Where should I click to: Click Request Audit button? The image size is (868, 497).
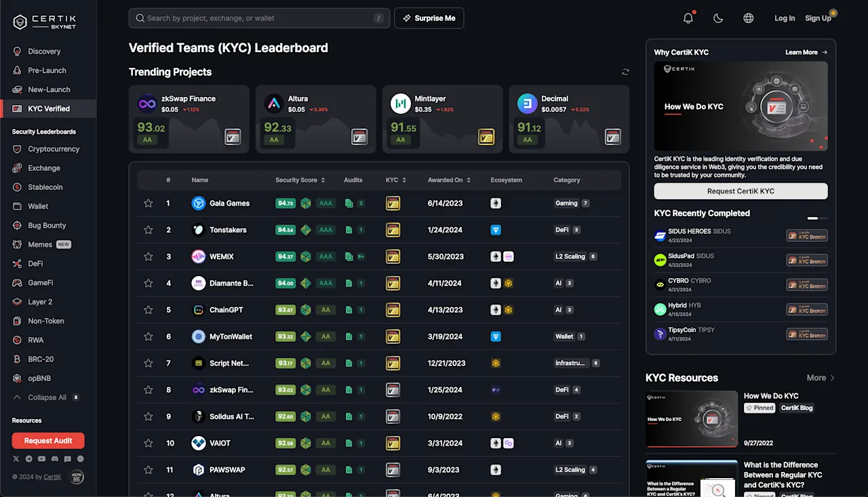click(x=48, y=441)
